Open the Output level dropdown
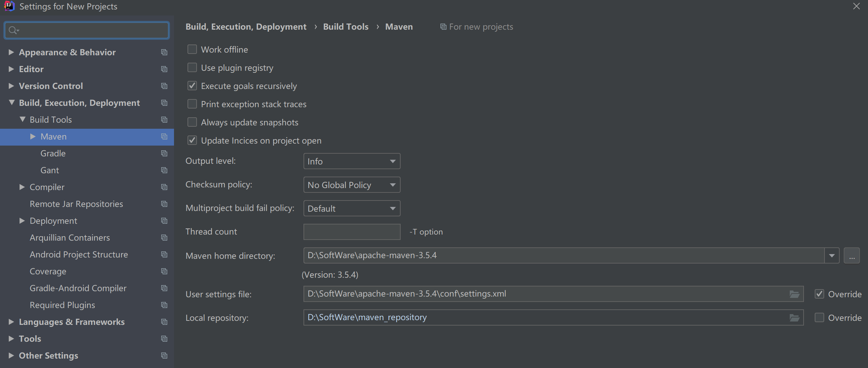The image size is (868, 368). coord(352,161)
